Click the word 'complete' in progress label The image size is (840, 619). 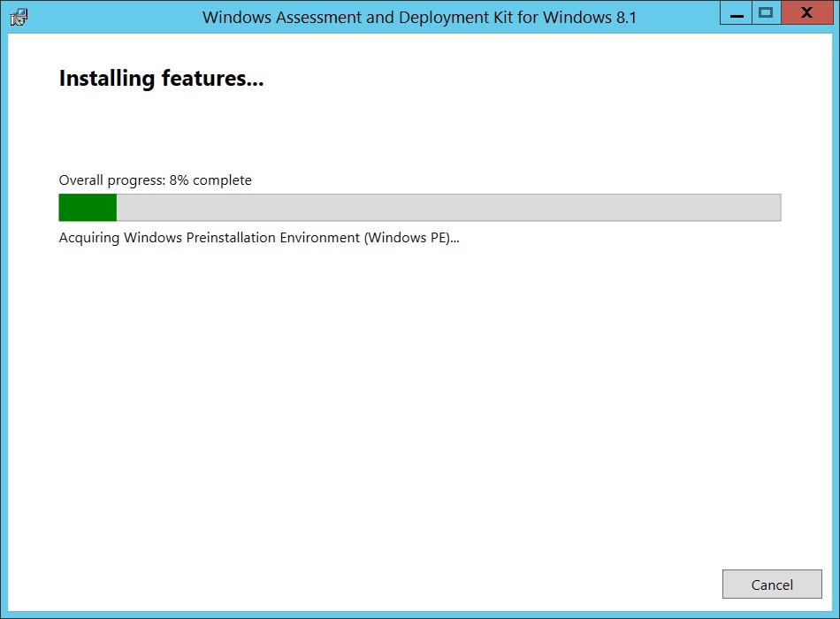(222, 180)
